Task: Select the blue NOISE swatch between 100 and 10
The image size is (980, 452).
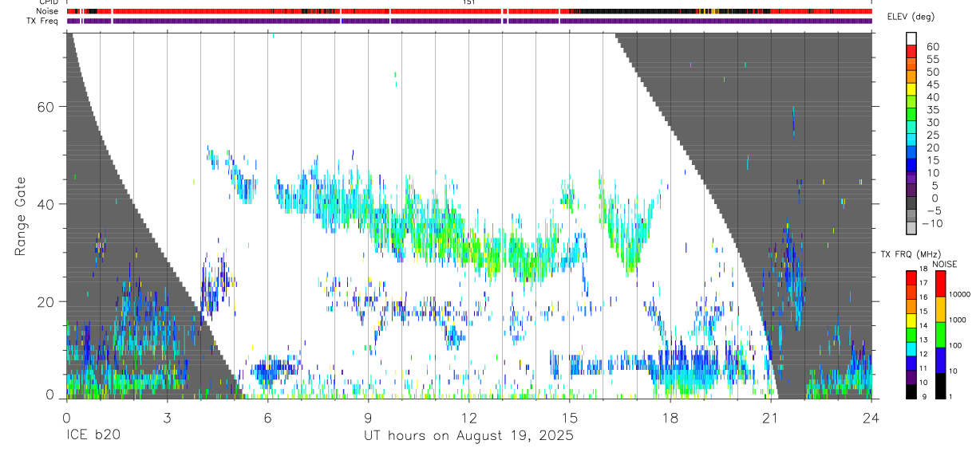Action: tap(940, 360)
